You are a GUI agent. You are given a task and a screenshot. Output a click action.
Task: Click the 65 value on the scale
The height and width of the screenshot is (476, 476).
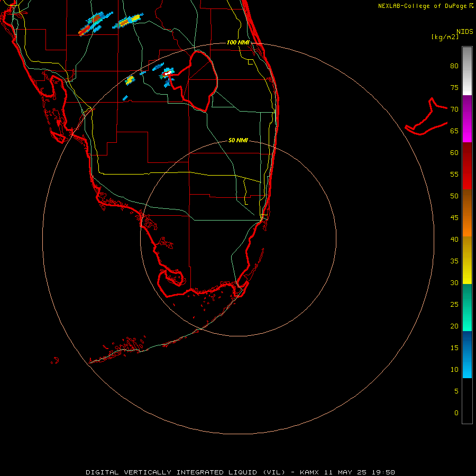(454, 131)
